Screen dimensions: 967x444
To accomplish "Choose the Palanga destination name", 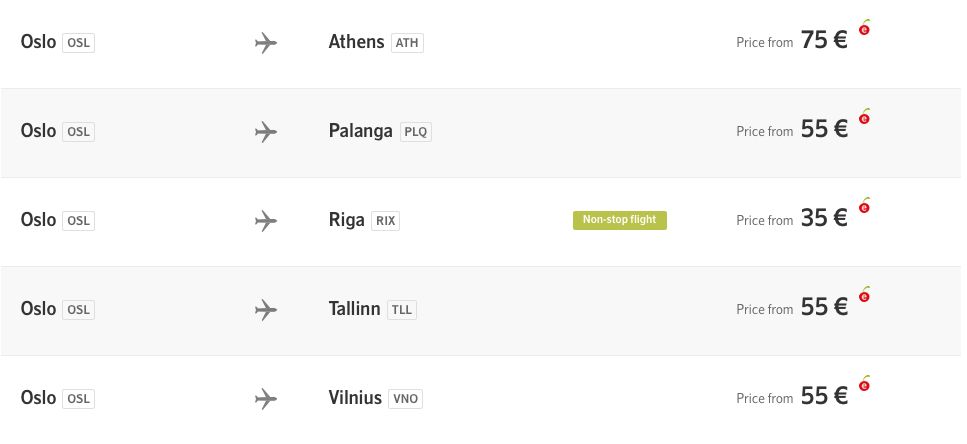I will pos(361,131).
